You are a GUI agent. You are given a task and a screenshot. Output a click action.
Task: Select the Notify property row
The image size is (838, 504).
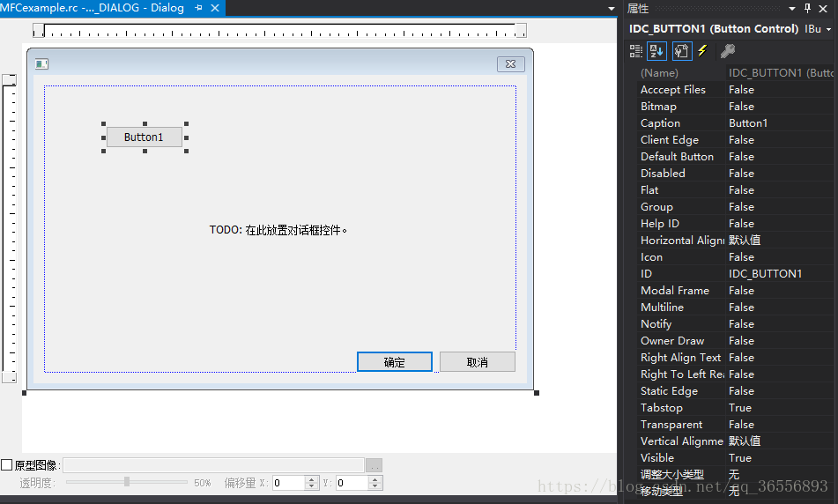733,324
